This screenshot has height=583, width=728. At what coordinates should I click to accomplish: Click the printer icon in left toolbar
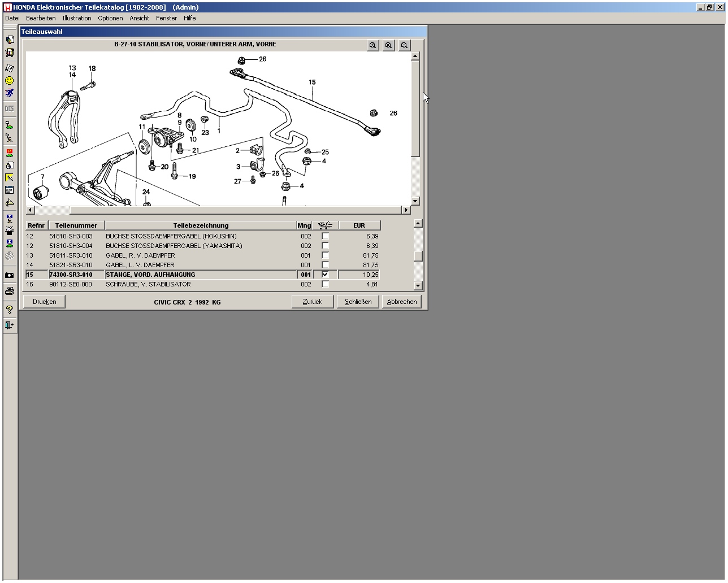[10, 291]
